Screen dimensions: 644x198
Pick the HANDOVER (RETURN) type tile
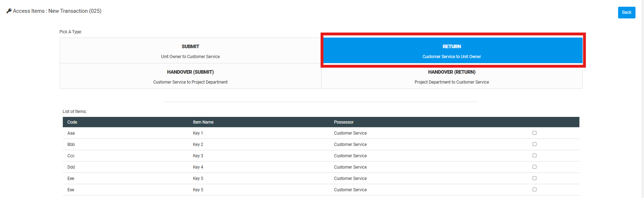pos(452,76)
